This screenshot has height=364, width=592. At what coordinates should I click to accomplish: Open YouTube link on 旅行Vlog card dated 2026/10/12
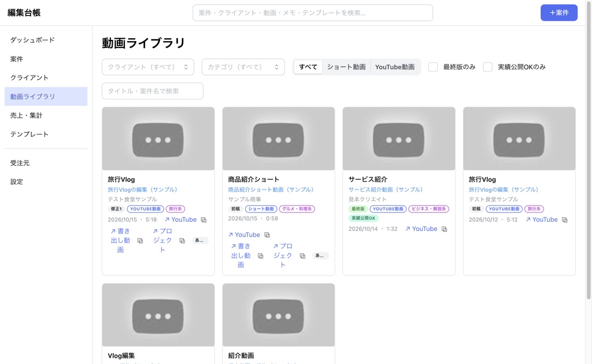tap(541, 220)
